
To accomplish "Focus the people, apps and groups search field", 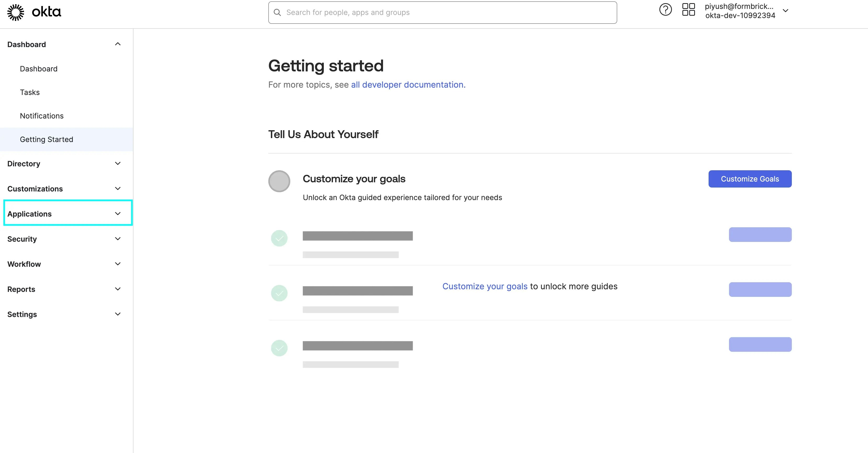I will click(442, 13).
